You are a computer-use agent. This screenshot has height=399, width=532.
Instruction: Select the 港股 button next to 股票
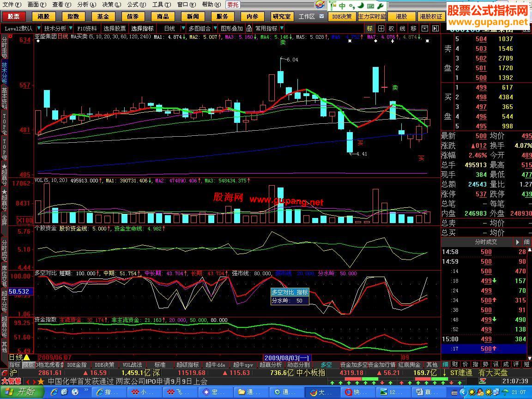[44, 16]
